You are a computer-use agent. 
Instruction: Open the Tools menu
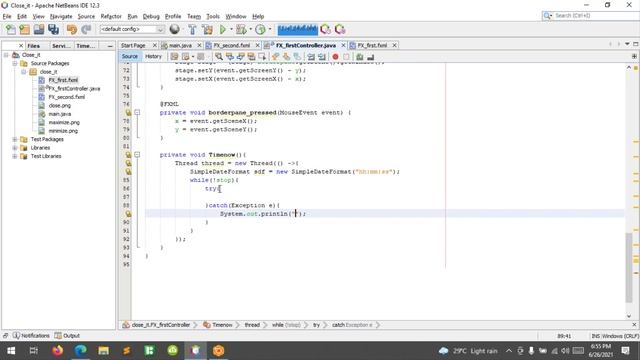pyautogui.click(x=213, y=16)
